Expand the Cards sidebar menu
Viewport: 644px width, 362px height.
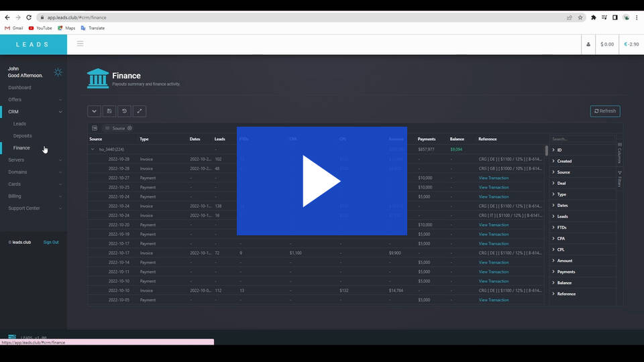(x=34, y=184)
